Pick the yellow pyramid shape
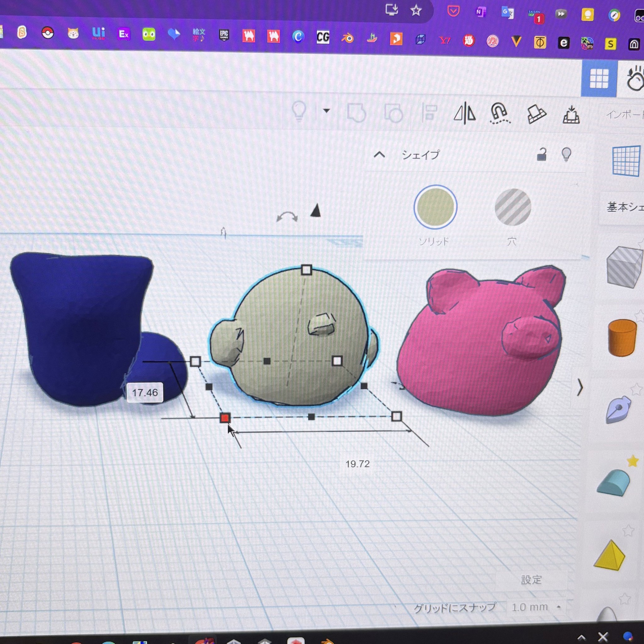Viewport: 644px width, 644px height. (x=609, y=555)
